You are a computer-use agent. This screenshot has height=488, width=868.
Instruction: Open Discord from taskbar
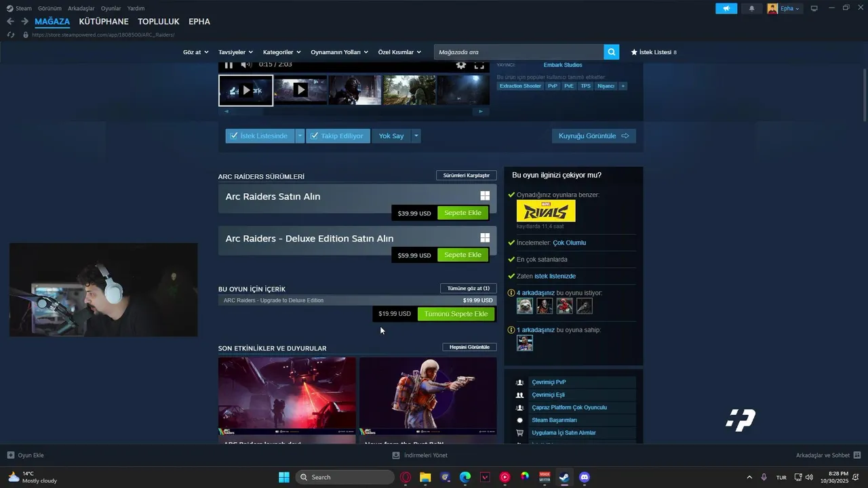pos(585,477)
